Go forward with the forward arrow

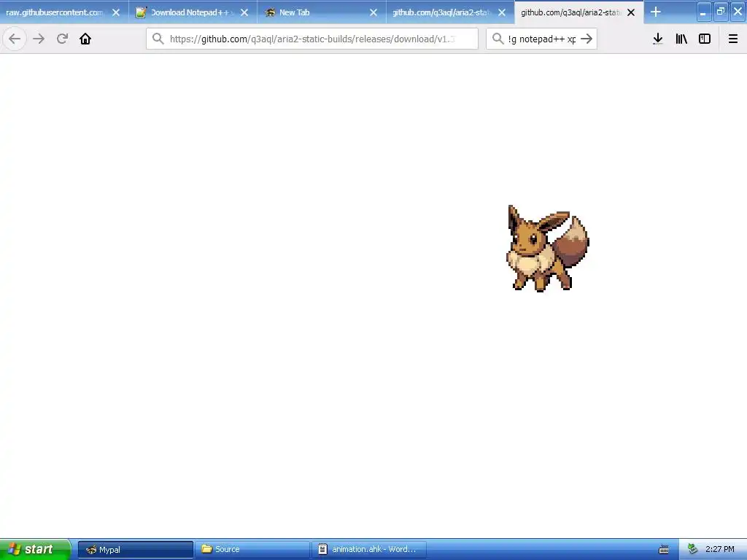point(39,39)
